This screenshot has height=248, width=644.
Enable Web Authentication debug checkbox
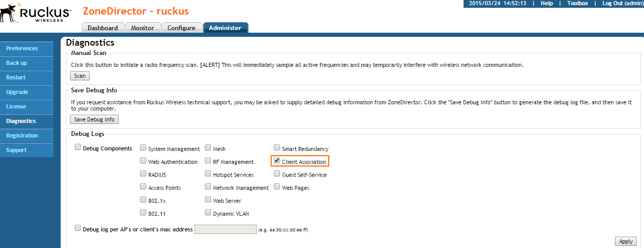pyautogui.click(x=143, y=161)
